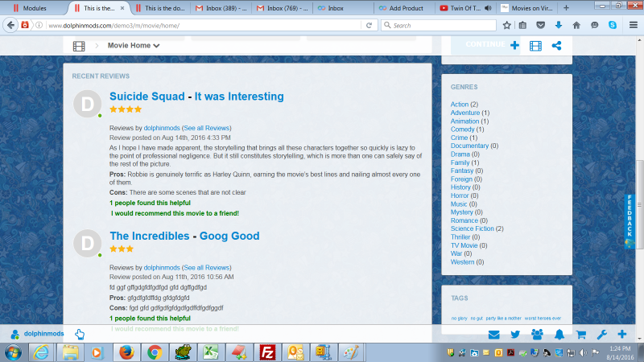Launch Internet Explorer from the taskbar
The image size is (644, 362).
click(42, 352)
